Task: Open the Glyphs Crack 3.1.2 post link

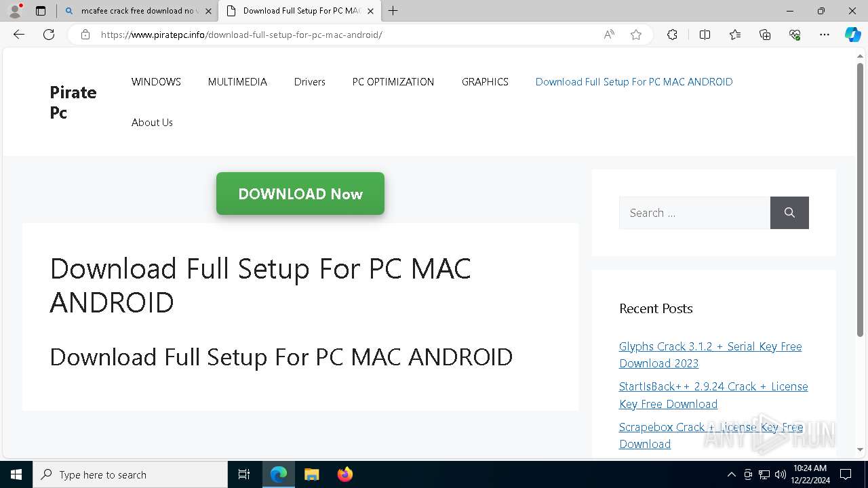Action: pos(710,354)
